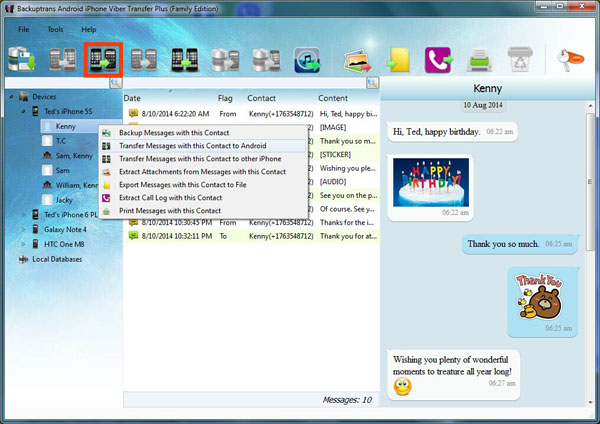Open the Help menu
The height and width of the screenshot is (424, 600).
[89, 29]
